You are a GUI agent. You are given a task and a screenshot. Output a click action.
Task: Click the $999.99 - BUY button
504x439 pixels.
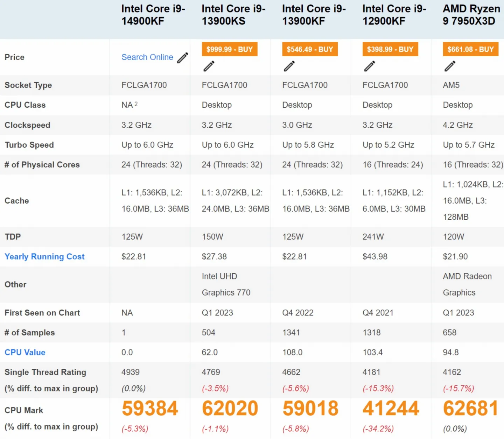click(230, 49)
